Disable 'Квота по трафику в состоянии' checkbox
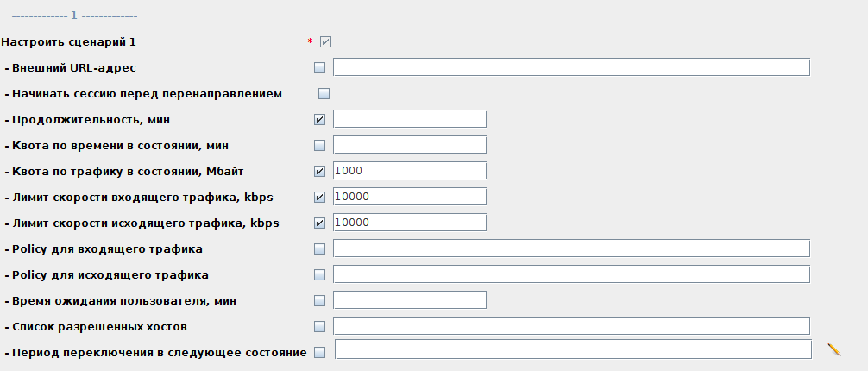 tap(320, 171)
